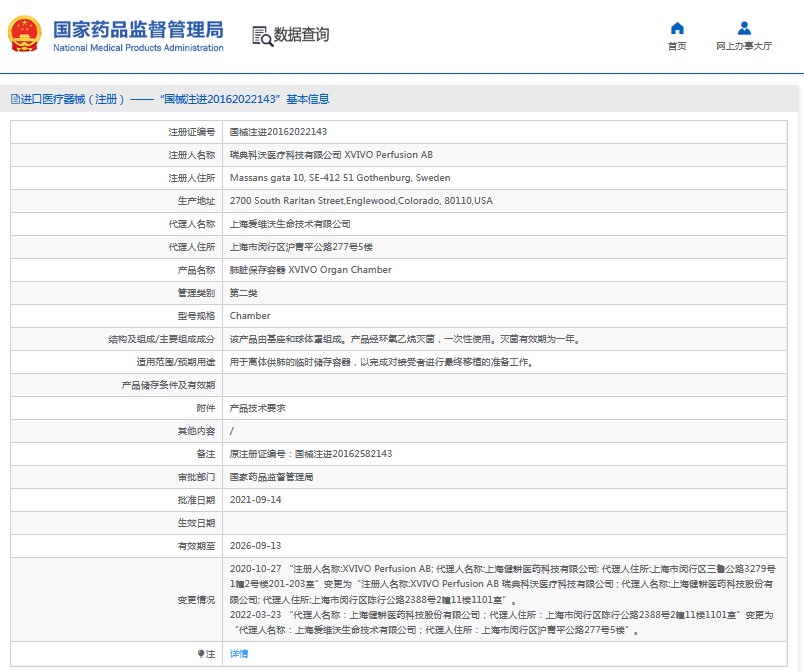Click the national emblem logo
Image resolution: width=804 pixels, height=671 pixels.
coord(24,34)
